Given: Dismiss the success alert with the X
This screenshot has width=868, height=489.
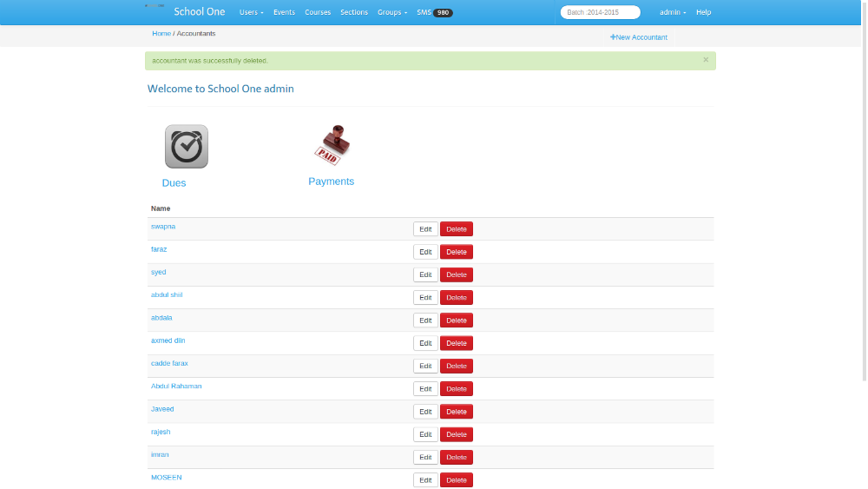Looking at the screenshot, I should (x=706, y=60).
